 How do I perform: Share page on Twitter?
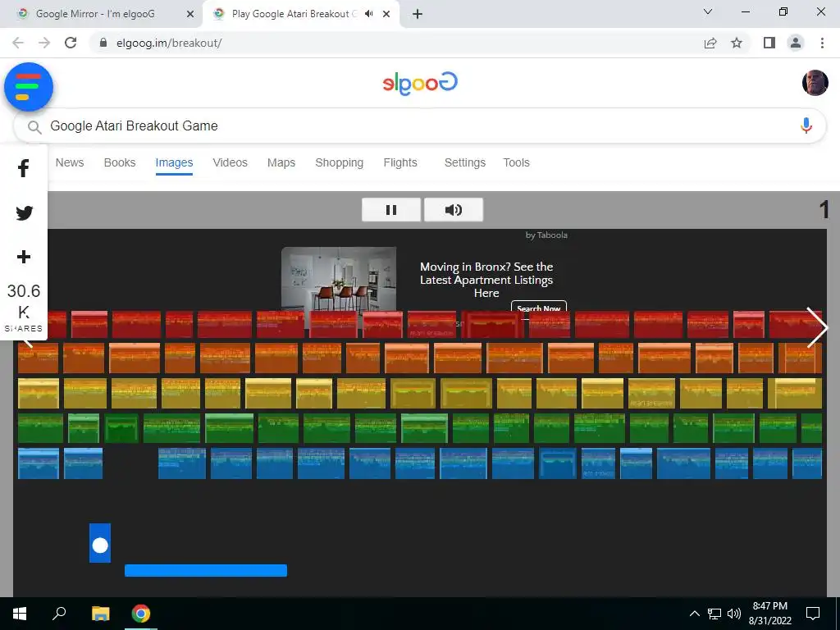[24, 212]
